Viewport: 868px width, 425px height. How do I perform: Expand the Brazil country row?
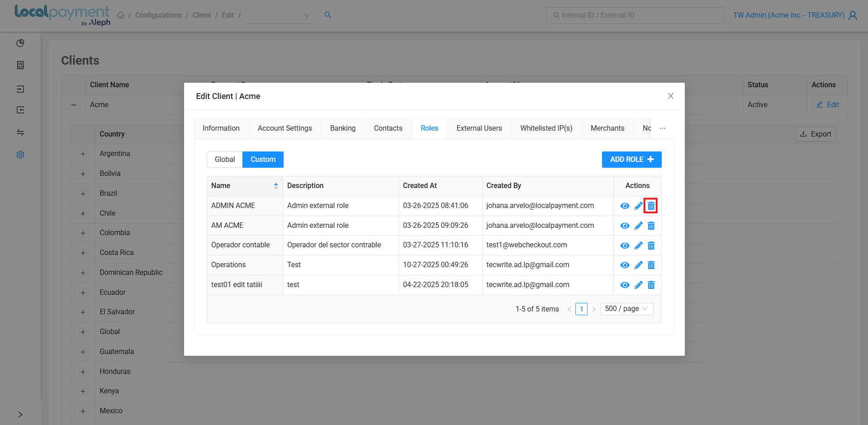(x=83, y=194)
